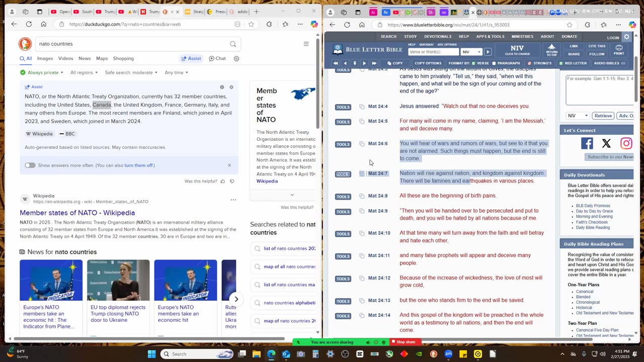The width and height of the screenshot is (644, 362).
Task: Open the Assist answer settings gear
Action: (x=231, y=87)
